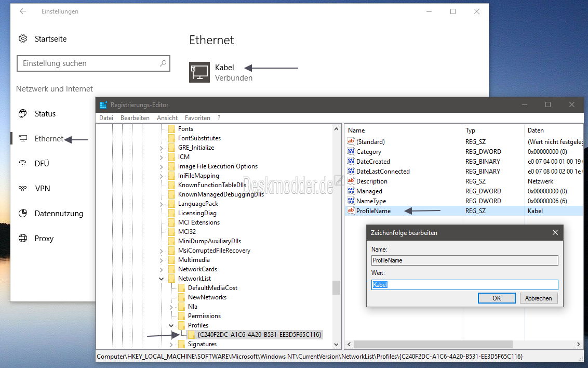Click the Einstellung suchen search box
This screenshot has width=588, height=368.
coord(93,63)
